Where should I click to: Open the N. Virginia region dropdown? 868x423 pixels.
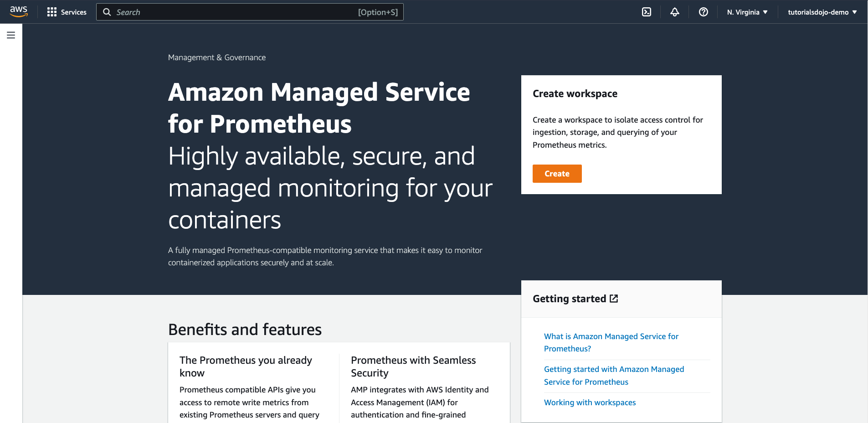[747, 12]
